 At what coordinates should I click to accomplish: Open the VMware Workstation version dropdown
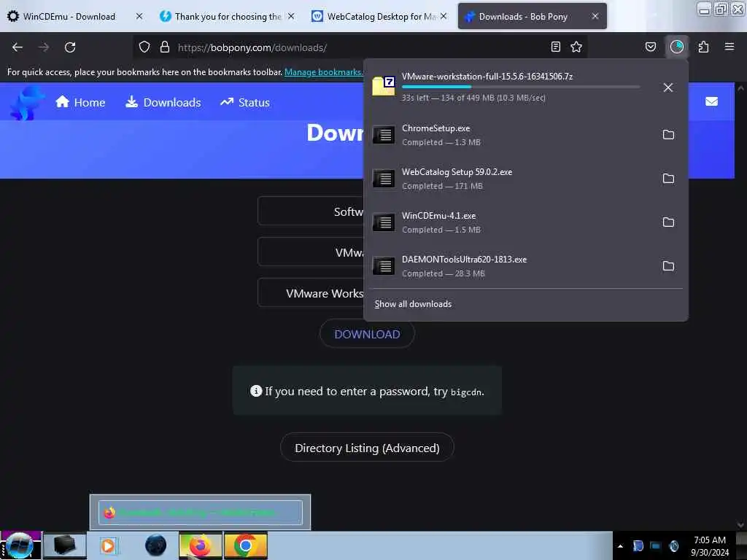311,293
